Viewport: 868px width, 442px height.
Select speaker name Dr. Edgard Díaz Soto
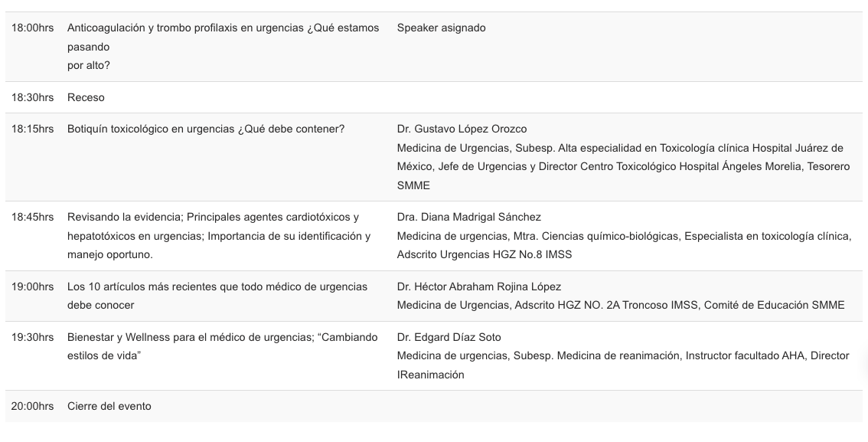[x=449, y=337]
